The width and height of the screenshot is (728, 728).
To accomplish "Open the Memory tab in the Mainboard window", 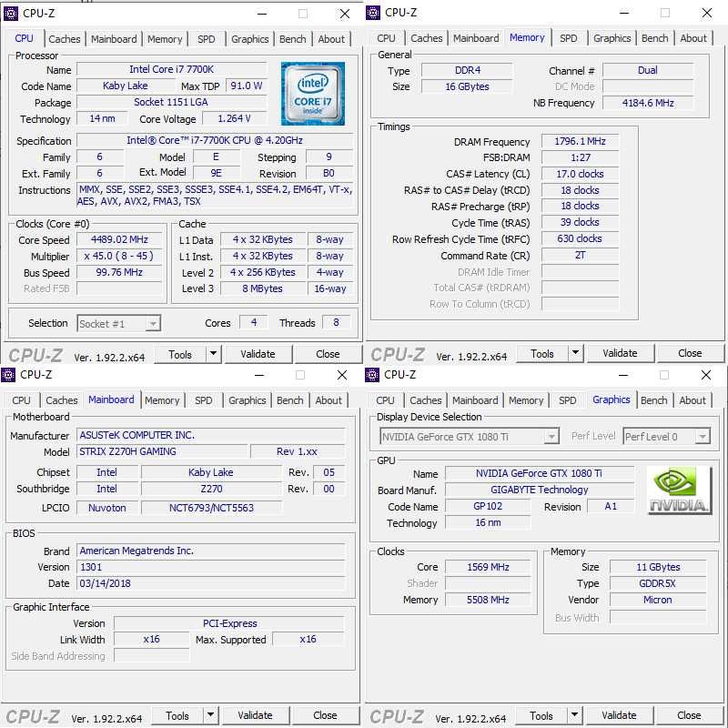I will tap(162, 400).
